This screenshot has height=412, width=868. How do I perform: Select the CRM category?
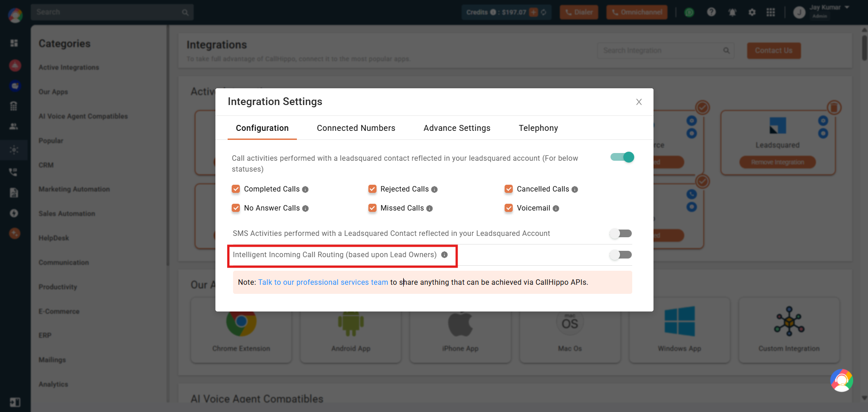[46, 165]
